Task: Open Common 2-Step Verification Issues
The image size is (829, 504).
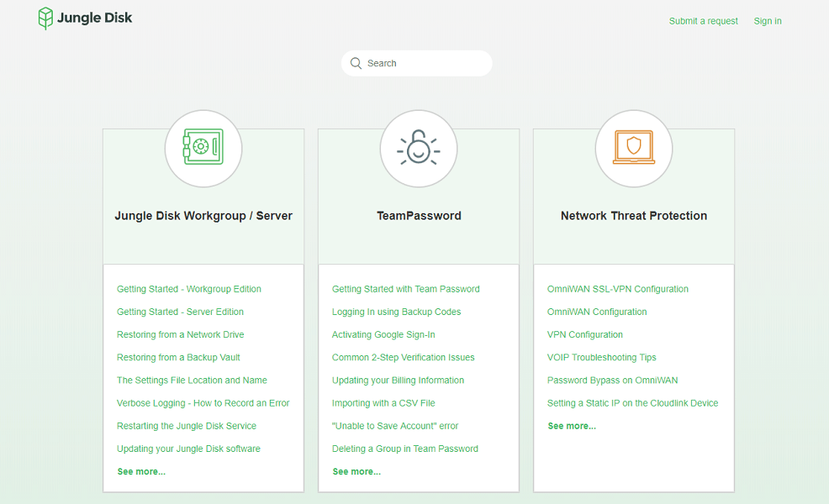Action: [404, 357]
